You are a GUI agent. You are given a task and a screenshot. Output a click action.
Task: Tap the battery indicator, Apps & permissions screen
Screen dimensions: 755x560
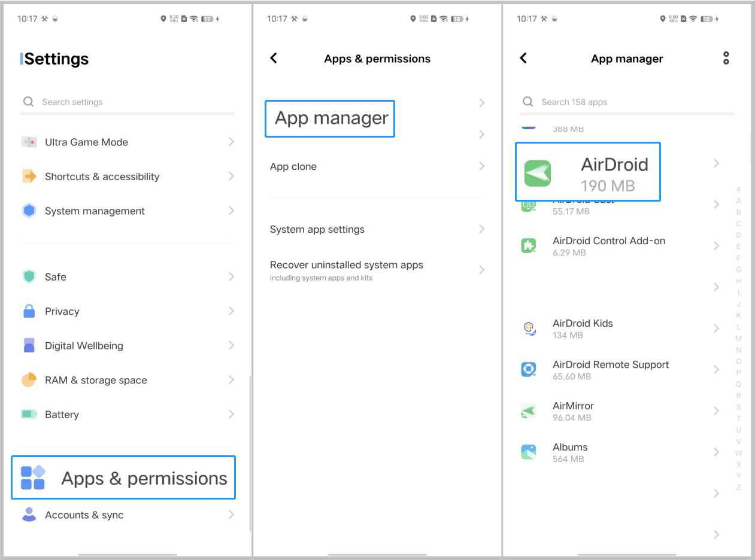coord(457,19)
